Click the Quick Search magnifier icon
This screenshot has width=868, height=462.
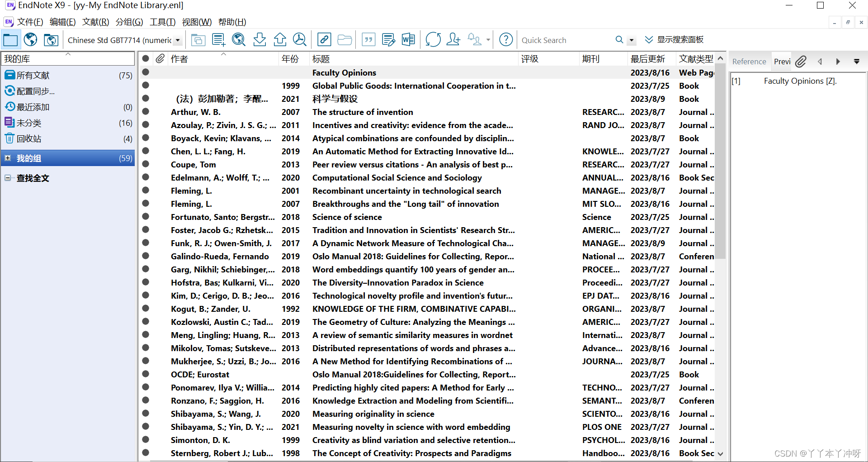pyautogui.click(x=619, y=40)
